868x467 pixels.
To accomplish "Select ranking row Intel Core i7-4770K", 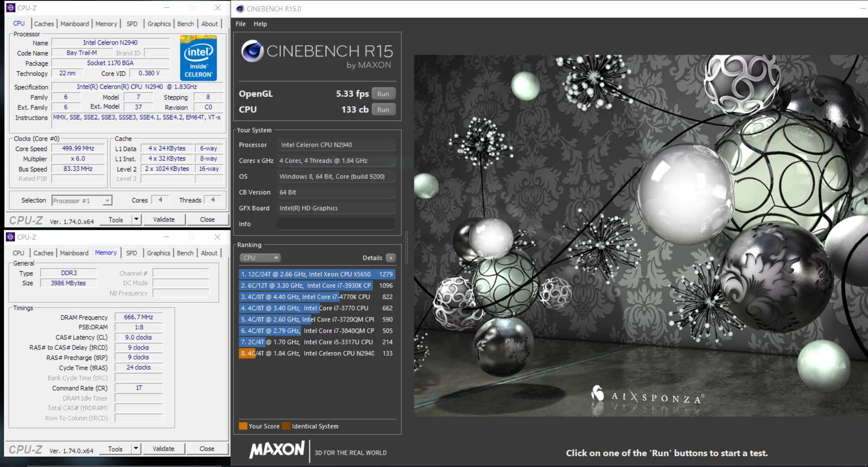I will 317,297.
